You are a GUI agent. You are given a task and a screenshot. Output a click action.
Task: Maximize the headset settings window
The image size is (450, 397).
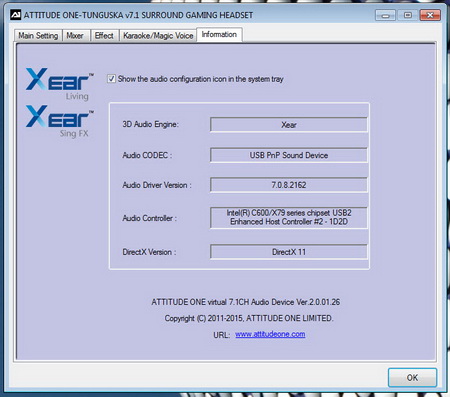(x=407, y=15)
